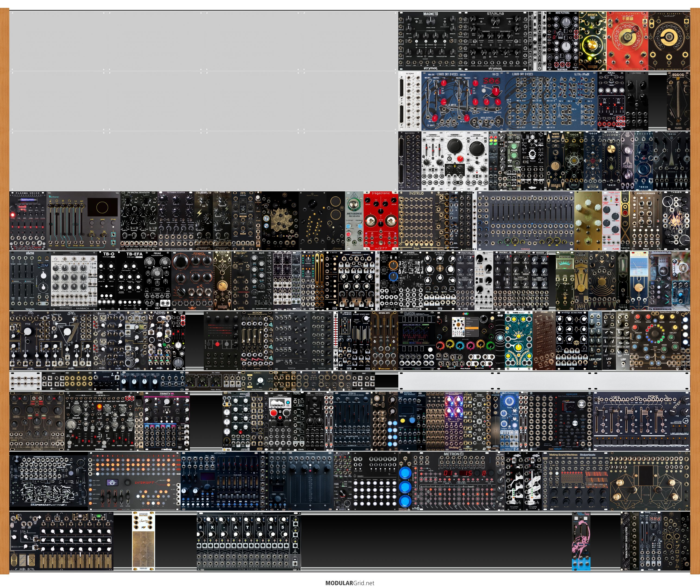Click the Bongo CV module

pyautogui.click(x=609, y=341)
